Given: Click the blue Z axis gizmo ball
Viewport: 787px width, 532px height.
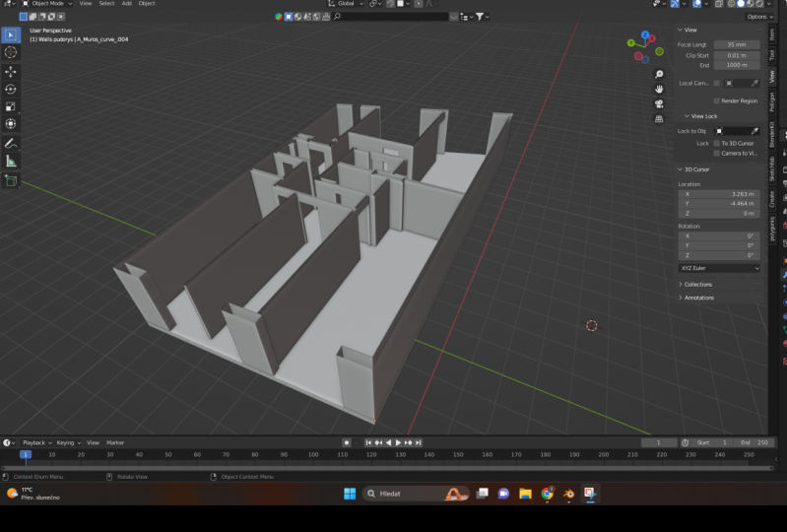Looking at the screenshot, I should (x=645, y=34).
